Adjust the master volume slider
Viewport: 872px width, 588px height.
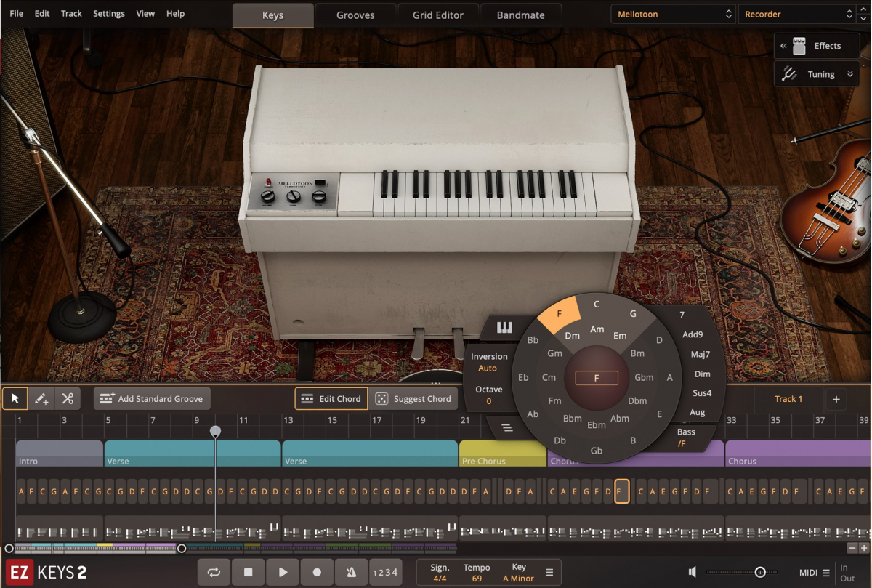point(759,572)
